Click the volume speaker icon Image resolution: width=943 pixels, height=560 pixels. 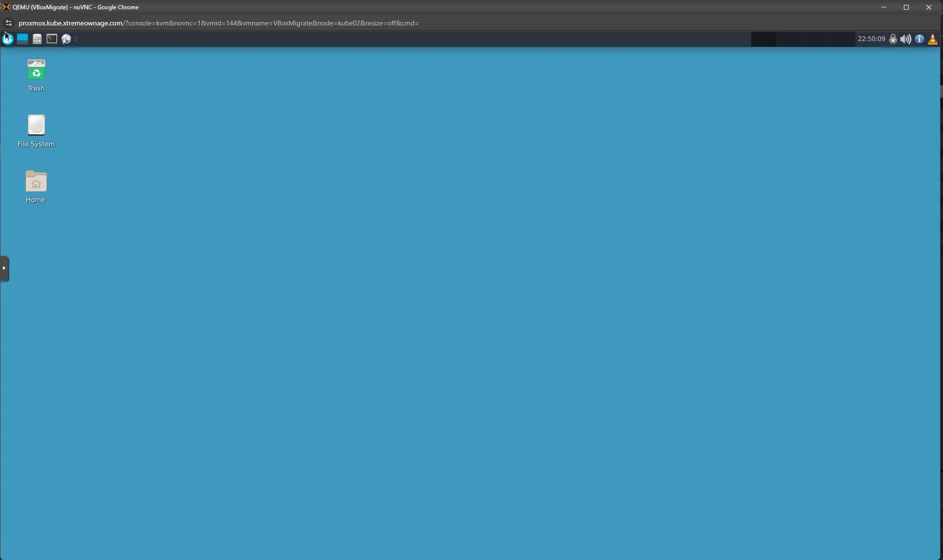coord(906,39)
